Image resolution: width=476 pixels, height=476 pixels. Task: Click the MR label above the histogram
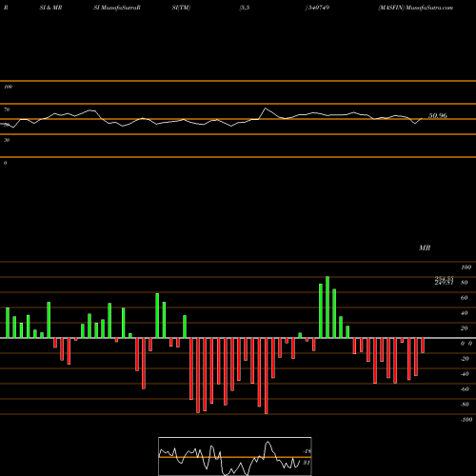point(425,248)
